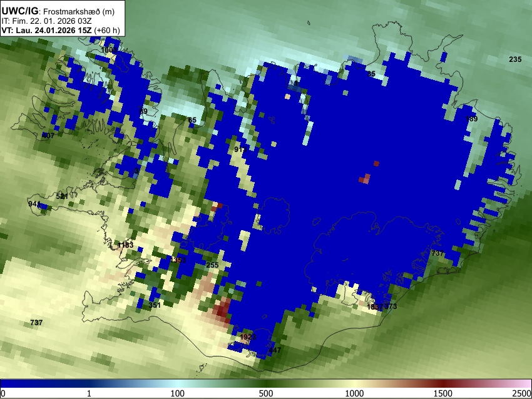Click the map value 1923
Image resolution: width=532 pixels, height=399 pixels.
(x=248, y=337)
